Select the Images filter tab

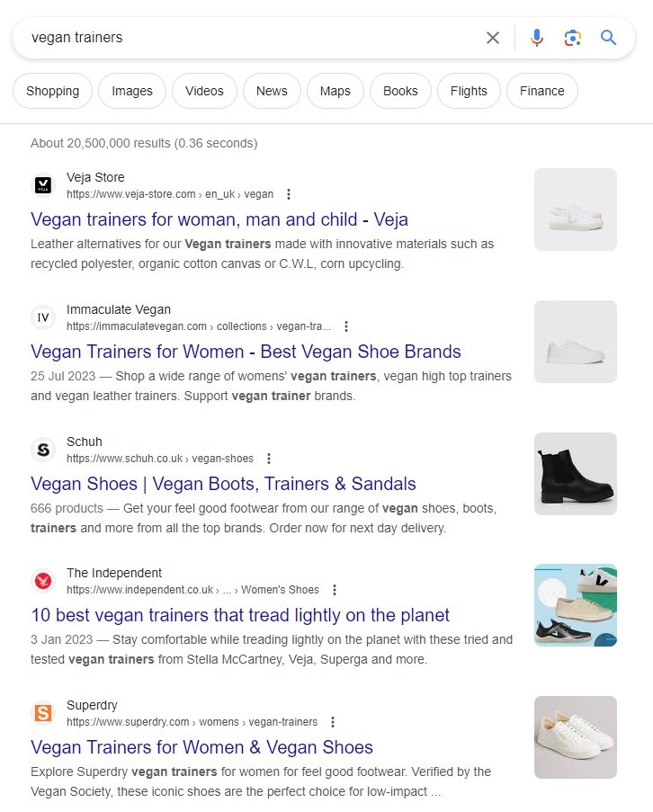coord(132,91)
